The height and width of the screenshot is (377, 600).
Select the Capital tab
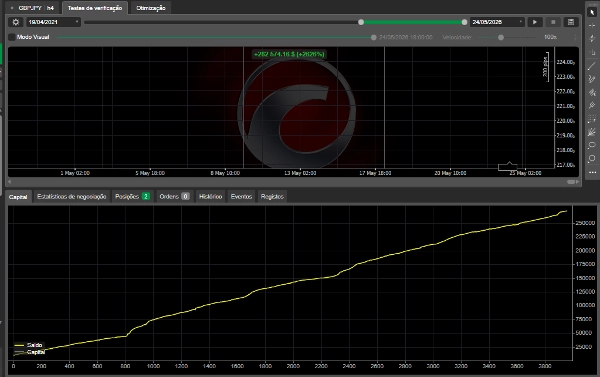[x=18, y=197]
